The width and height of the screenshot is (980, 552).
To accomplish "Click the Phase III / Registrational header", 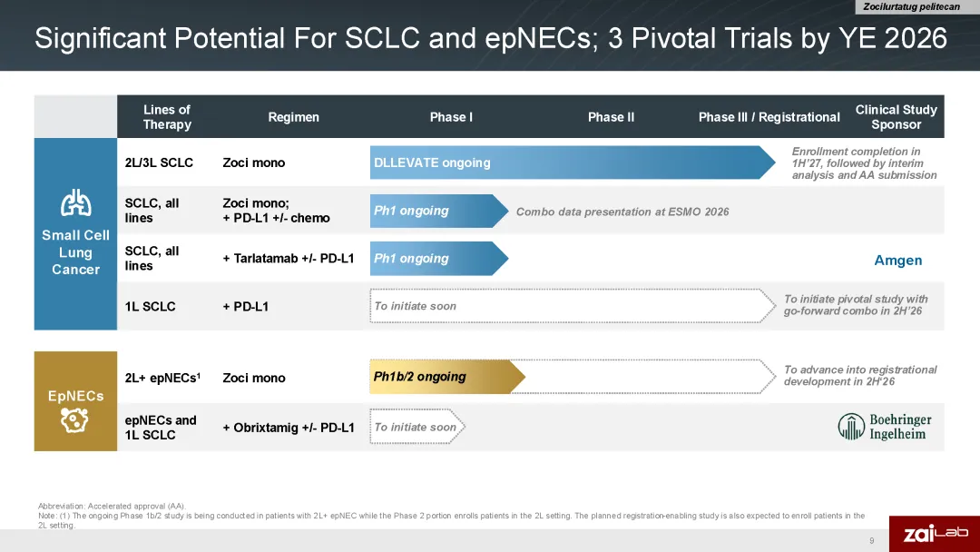I will click(769, 117).
